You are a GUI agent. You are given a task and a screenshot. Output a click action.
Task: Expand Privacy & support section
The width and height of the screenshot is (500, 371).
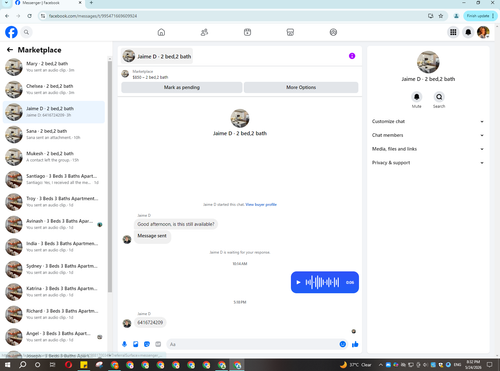tap(428, 163)
